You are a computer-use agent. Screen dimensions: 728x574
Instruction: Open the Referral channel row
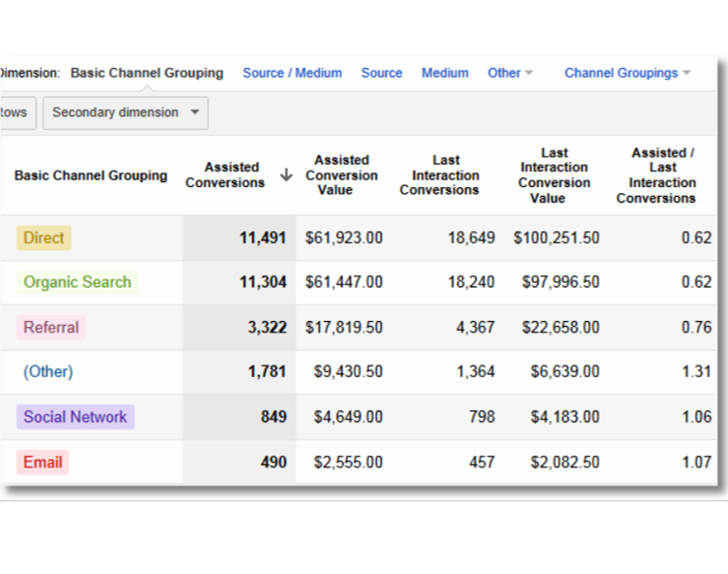tap(51, 328)
